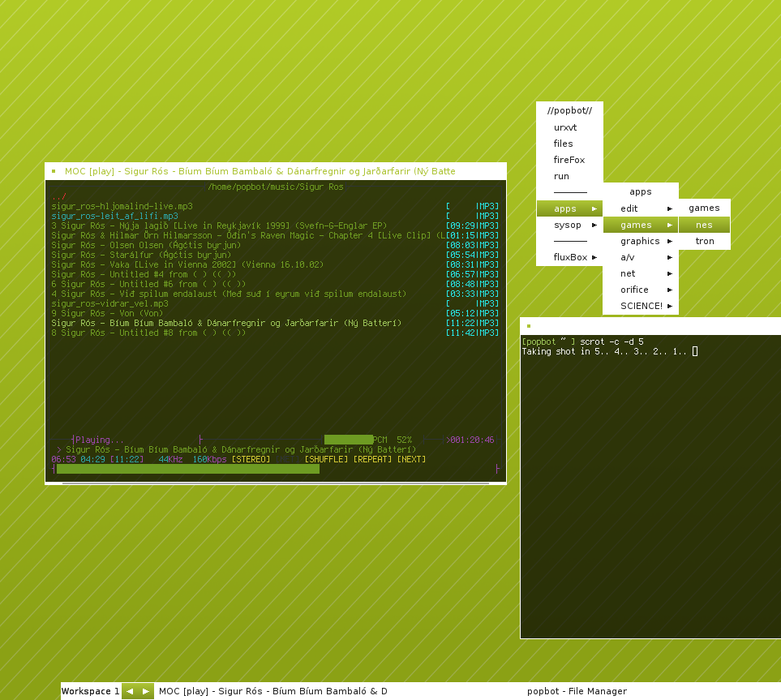Select sigur_ros-vidrar_vel.mp3 in MOC
The width and height of the screenshot is (781, 700).
(275, 303)
